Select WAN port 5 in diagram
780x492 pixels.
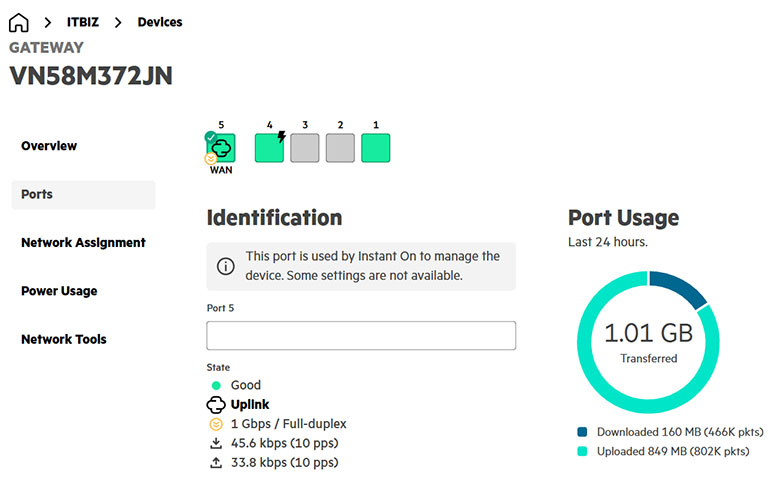click(x=221, y=148)
